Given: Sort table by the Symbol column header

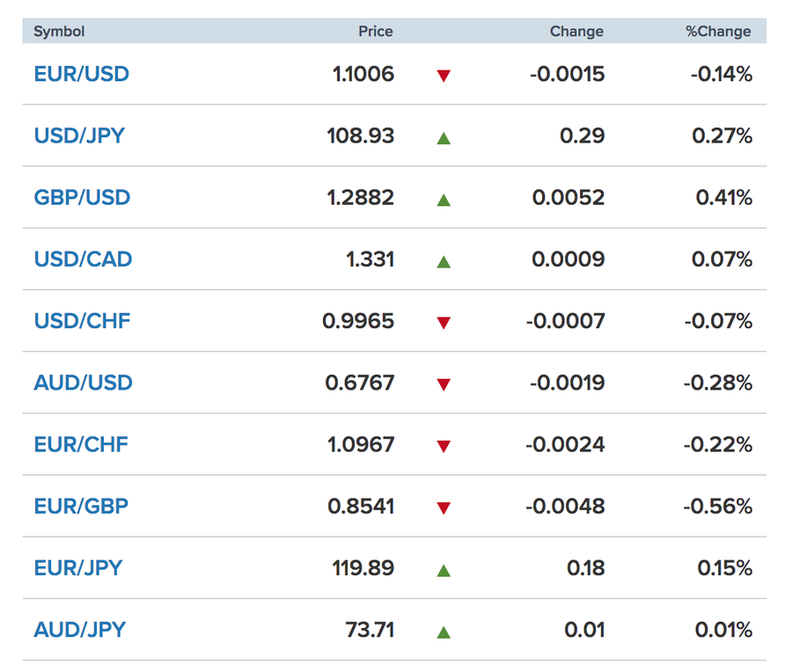Looking at the screenshot, I should click(59, 32).
